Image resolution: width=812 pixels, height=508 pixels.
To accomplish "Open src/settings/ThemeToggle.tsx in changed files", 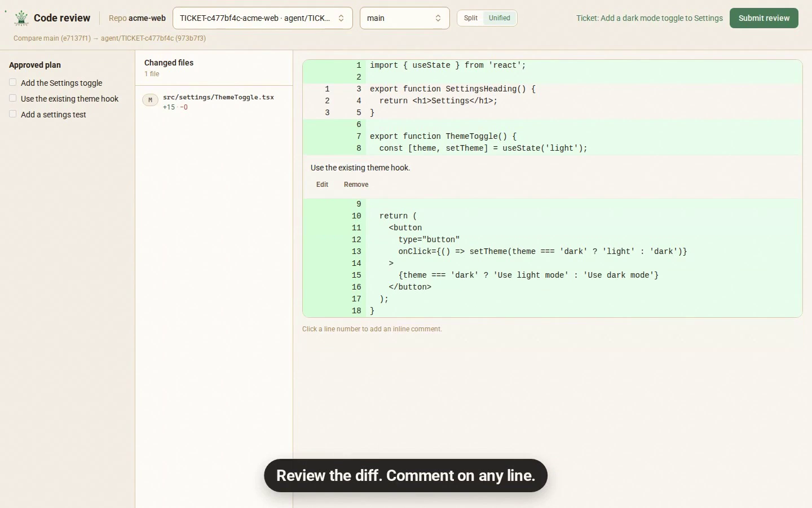I will pos(214,102).
